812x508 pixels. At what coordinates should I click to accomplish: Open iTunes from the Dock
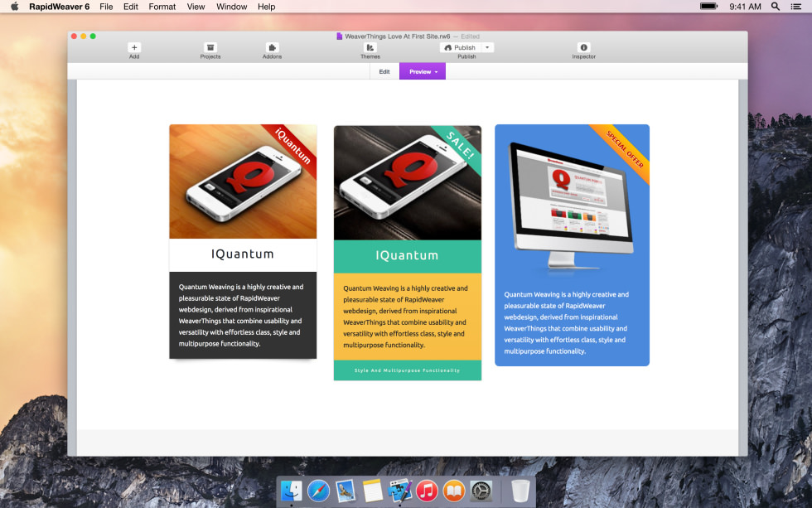427,491
